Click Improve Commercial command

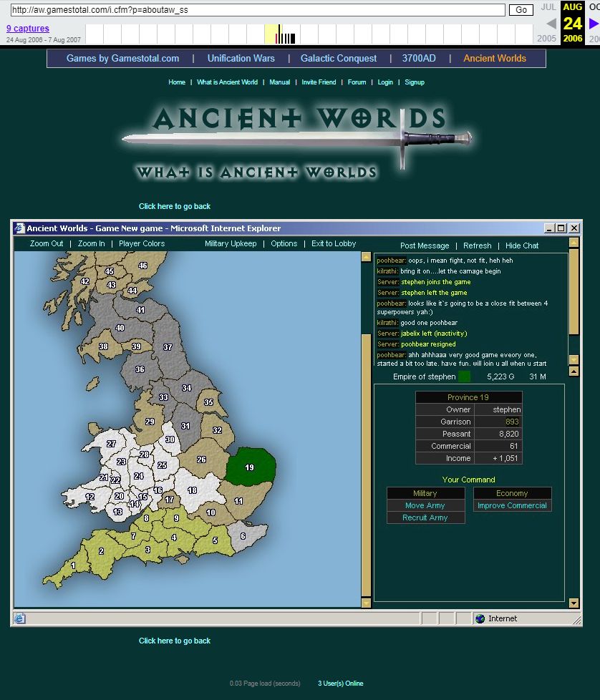point(512,505)
